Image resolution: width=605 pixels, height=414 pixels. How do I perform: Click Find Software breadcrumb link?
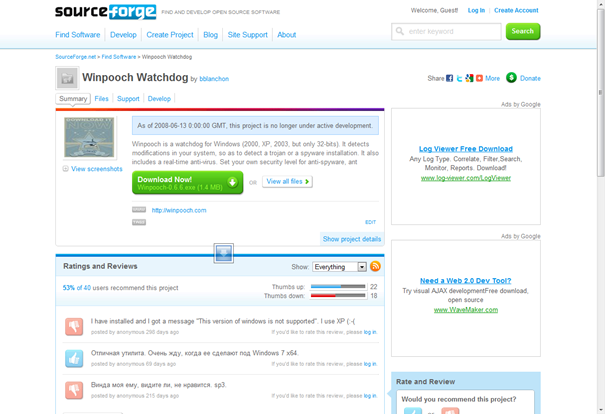click(119, 57)
